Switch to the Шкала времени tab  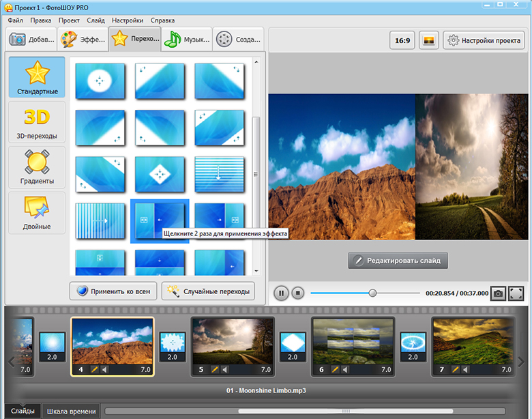pyautogui.click(x=71, y=411)
